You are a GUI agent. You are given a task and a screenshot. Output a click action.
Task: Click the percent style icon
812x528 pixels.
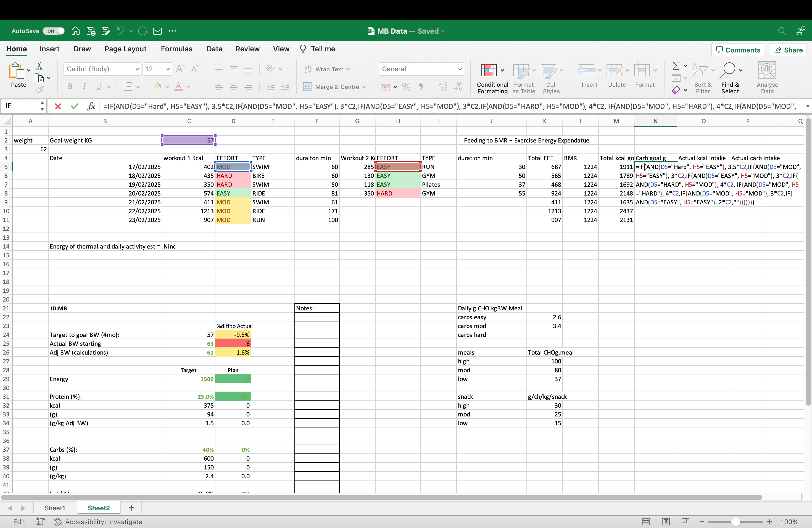tap(406, 87)
